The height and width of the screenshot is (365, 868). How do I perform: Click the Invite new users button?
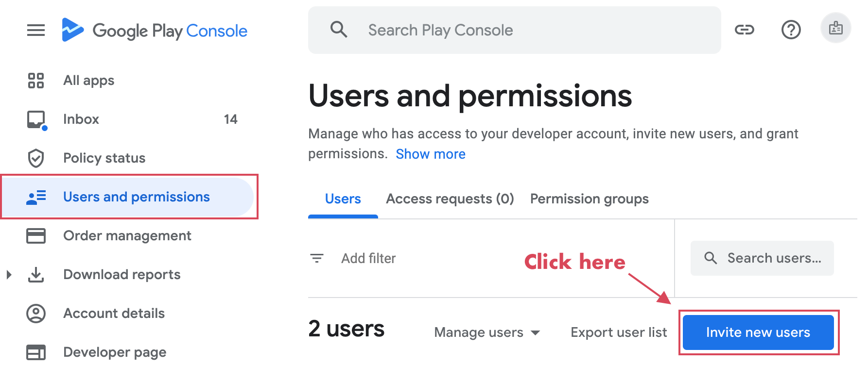(758, 332)
